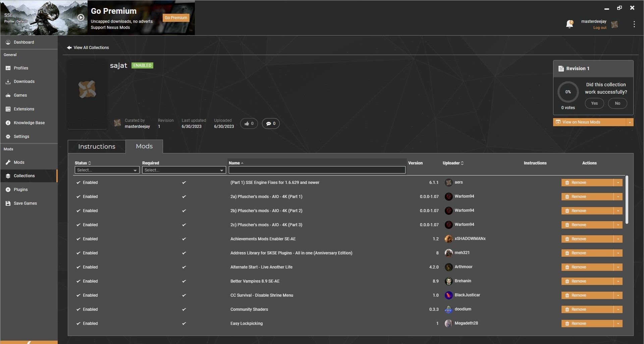Click the play icon in game banner
Screen dimensions: 644x344
(81, 17)
